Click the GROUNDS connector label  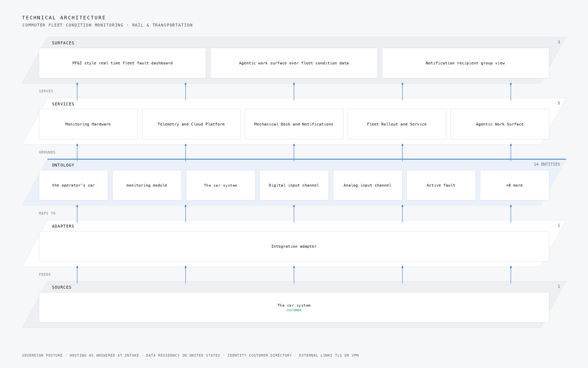(47, 152)
